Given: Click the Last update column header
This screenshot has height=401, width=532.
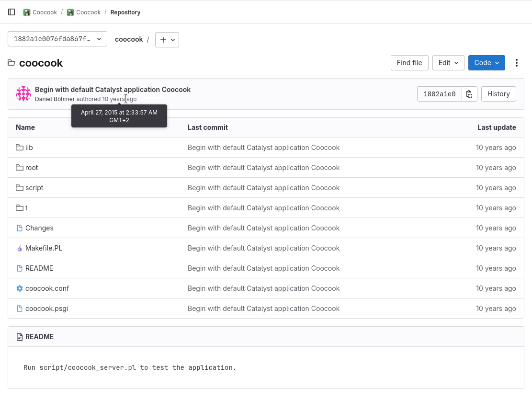Looking at the screenshot, I should click(497, 127).
